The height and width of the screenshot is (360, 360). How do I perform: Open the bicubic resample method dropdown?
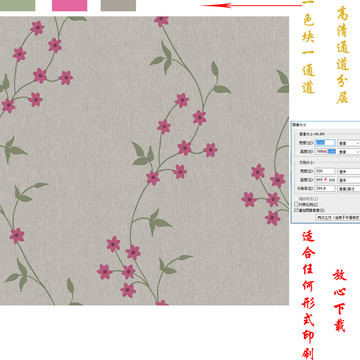tap(338, 217)
